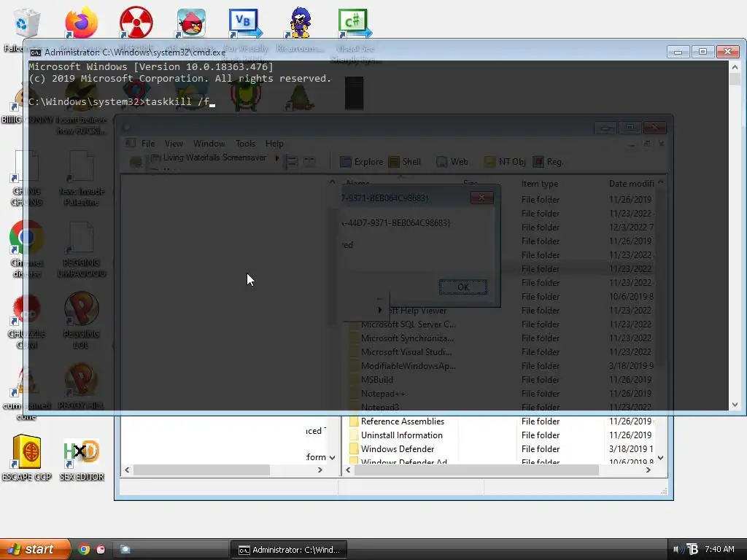The width and height of the screenshot is (747, 560).
Task: Click the Date modified column header
Action: pyautogui.click(x=631, y=183)
